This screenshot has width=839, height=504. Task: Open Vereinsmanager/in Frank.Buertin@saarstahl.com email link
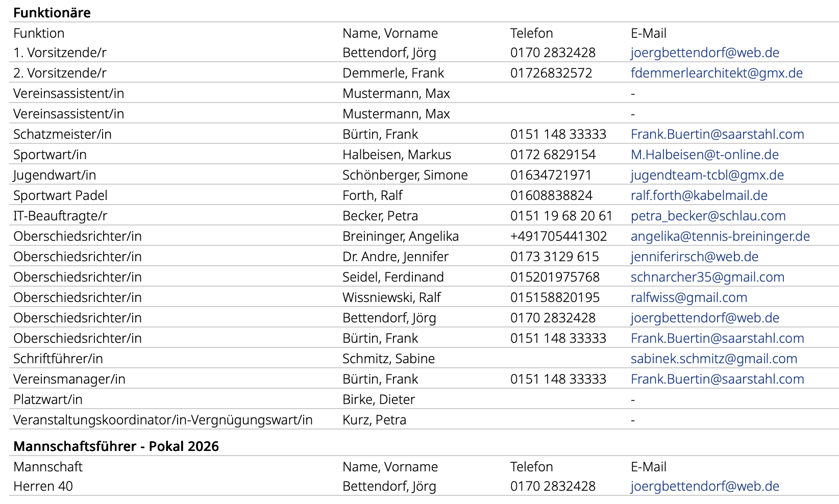(x=717, y=379)
